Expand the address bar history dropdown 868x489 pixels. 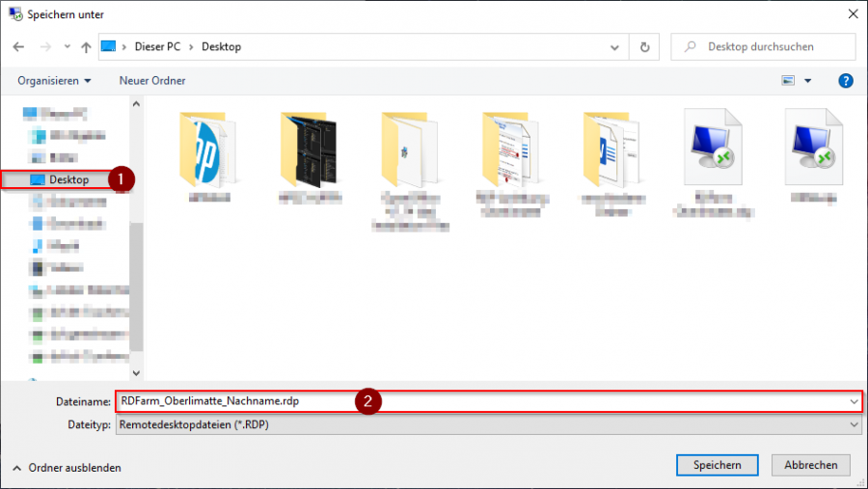pyautogui.click(x=614, y=46)
